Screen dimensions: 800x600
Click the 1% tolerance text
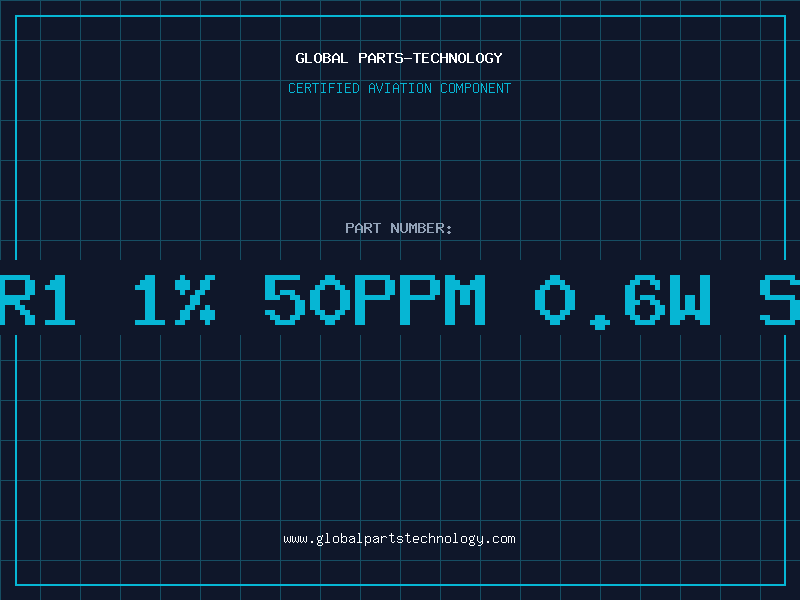click(x=174, y=299)
